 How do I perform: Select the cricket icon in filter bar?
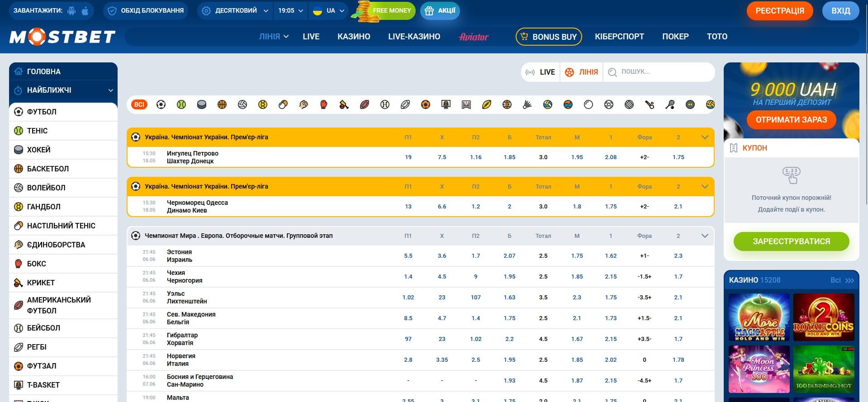[x=344, y=104]
